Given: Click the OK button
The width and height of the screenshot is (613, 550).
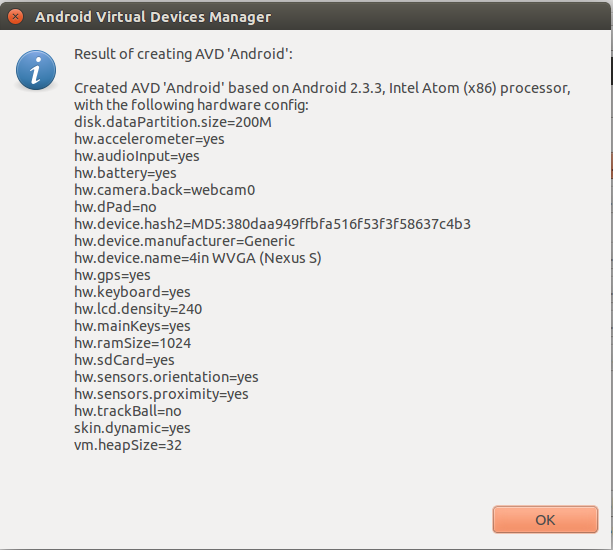Looking at the screenshot, I should coord(545,520).
